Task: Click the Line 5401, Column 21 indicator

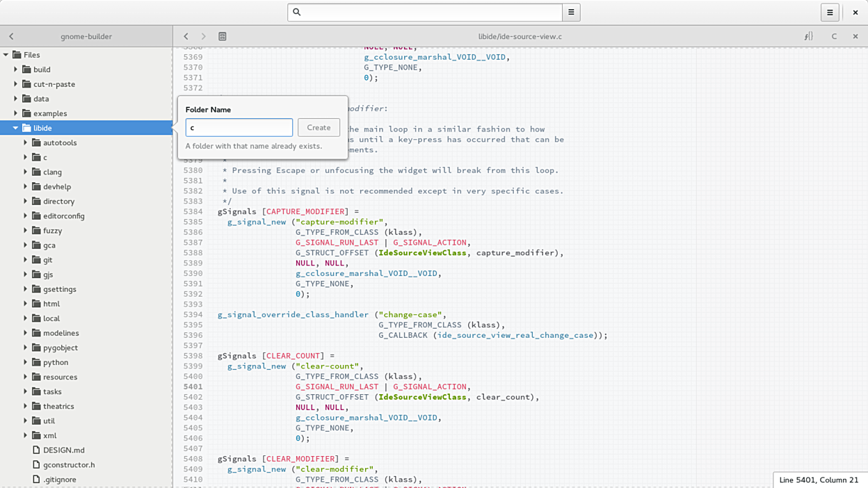Action: click(819, 480)
